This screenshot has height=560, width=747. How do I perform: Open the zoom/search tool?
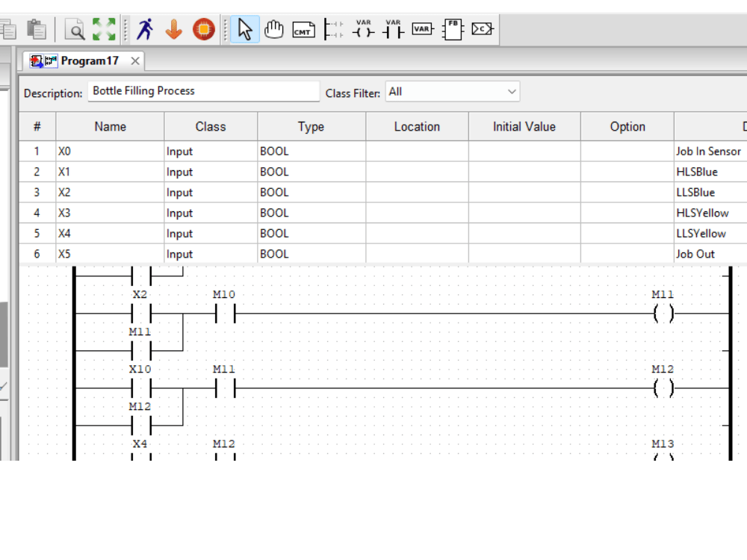click(75, 29)
